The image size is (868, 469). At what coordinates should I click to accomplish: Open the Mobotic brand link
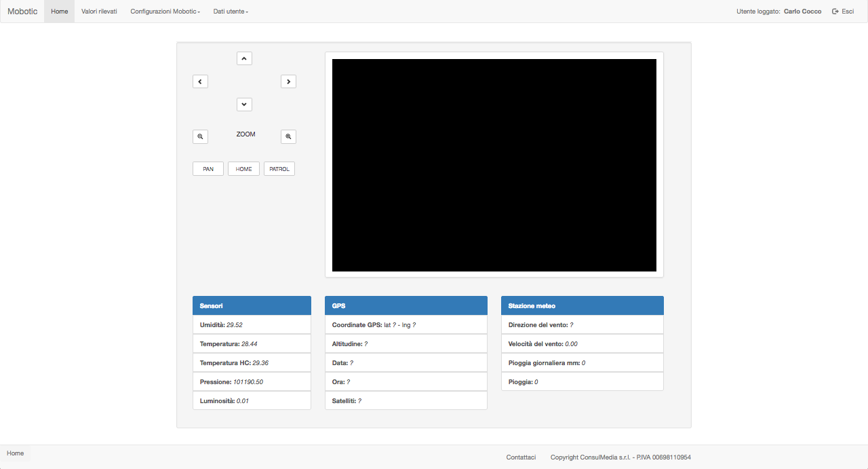coord(22,12)
